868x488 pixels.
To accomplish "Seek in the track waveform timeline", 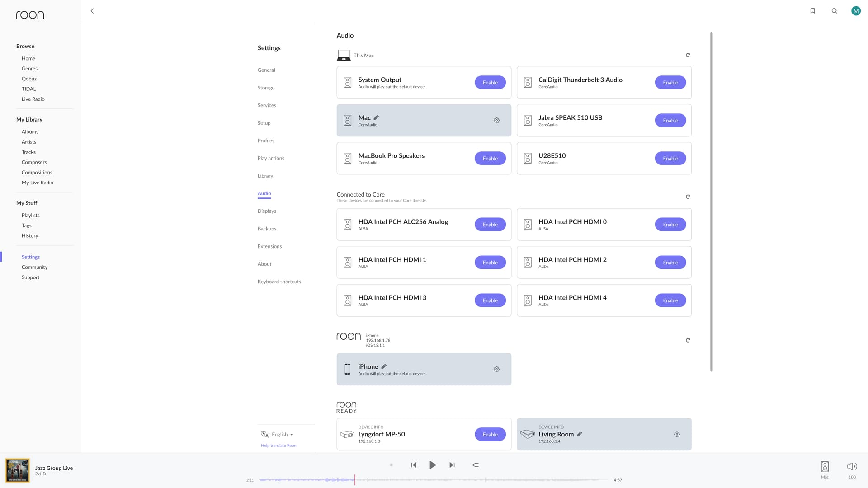I will [434, 480].
